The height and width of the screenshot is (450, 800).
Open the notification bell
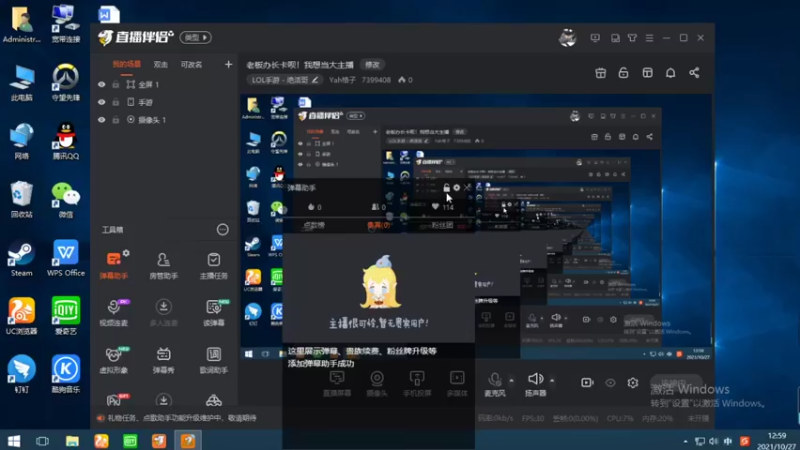(x=670, y=73)
